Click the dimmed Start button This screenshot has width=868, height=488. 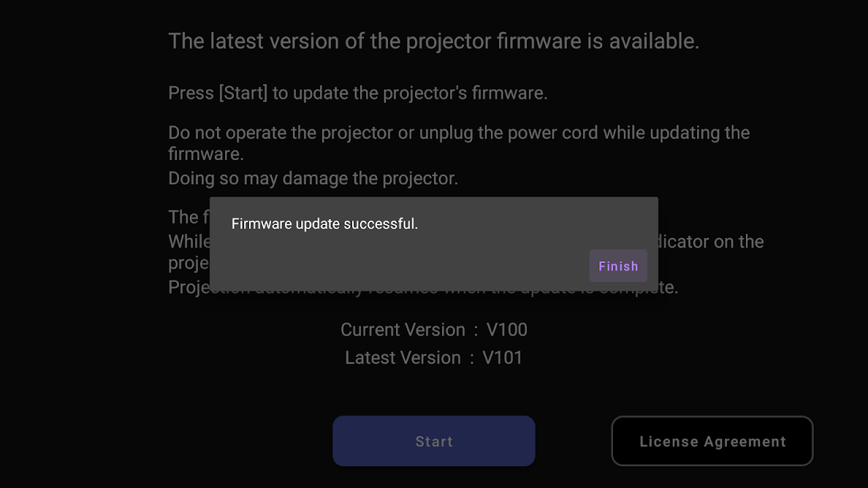click(x=433, y=441)
